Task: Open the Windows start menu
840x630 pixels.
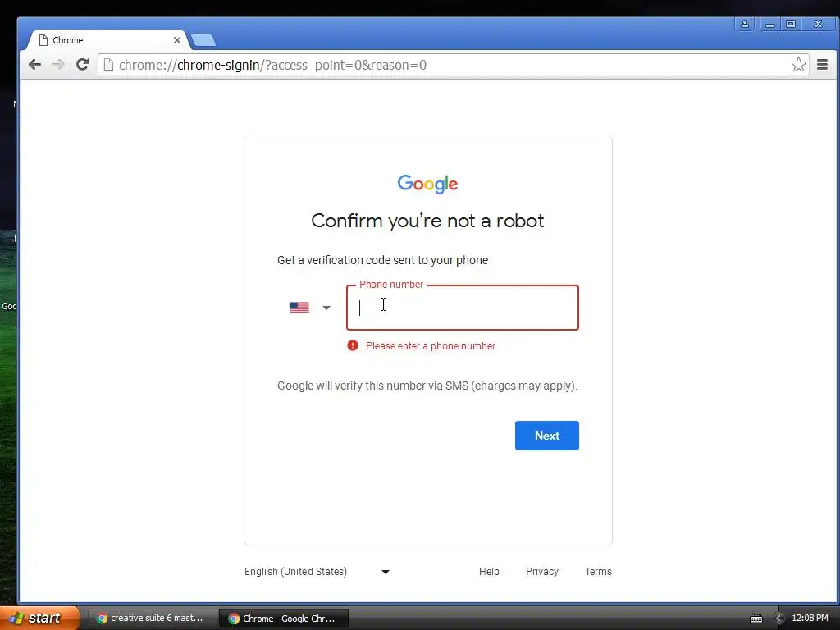Action: (40, 618)
